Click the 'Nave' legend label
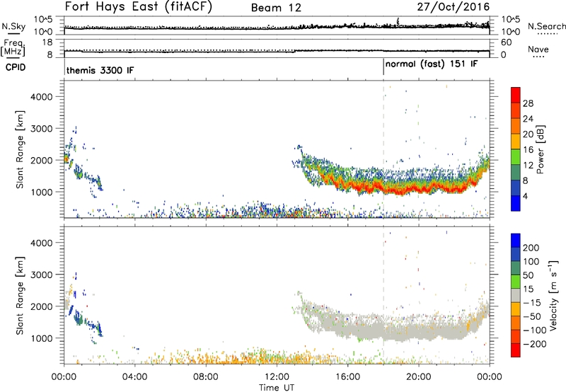The width and height of the screenshot is (566, 392). (x=538, y=49)
